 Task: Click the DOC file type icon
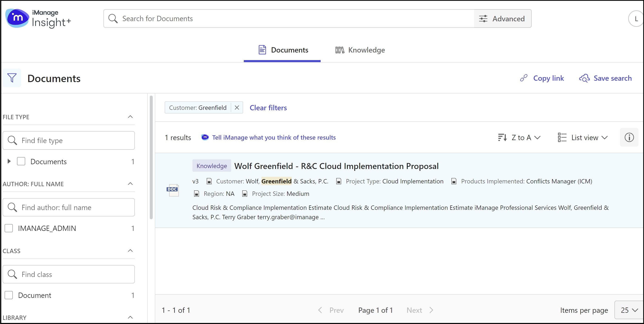coord(172,190)
